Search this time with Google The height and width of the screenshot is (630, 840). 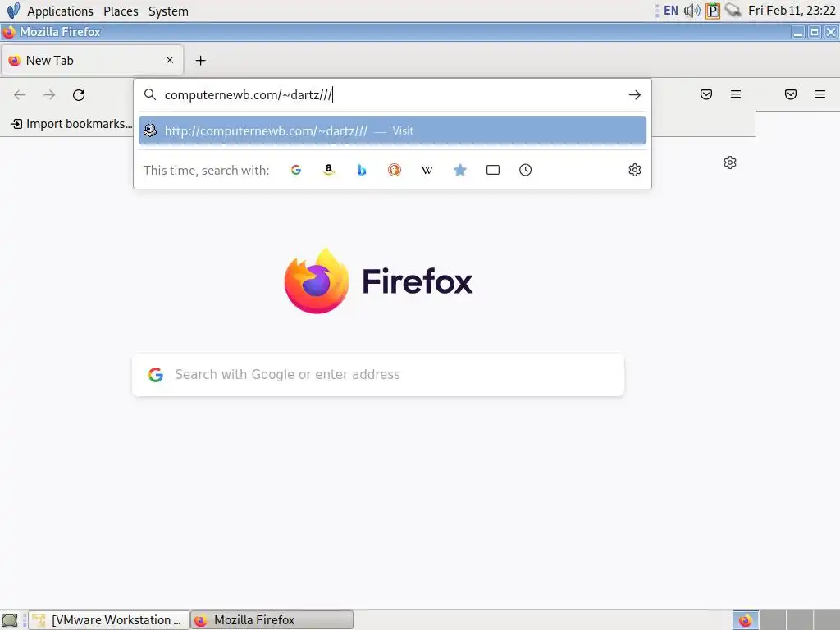(295, 170)
